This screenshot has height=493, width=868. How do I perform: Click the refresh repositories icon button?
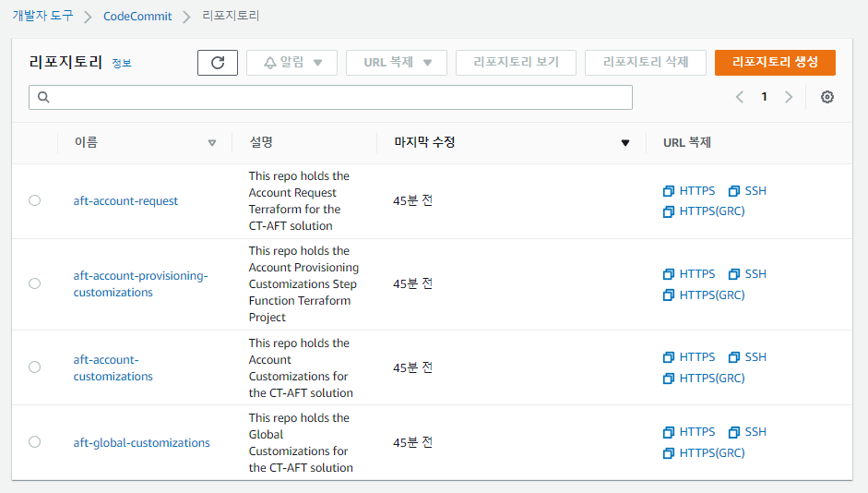pyautogui.click(x=218, y=63)
